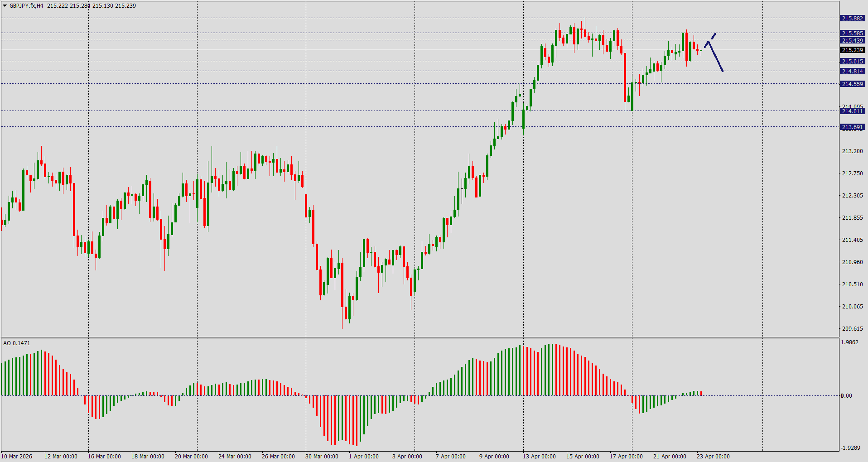Click the 211.855 price axis value
Screen dimensions: 868x462
point(852,218)
